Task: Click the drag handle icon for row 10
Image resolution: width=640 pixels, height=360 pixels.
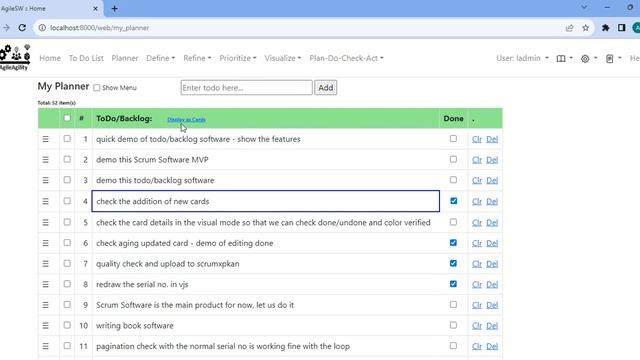Action: (46, 326)
